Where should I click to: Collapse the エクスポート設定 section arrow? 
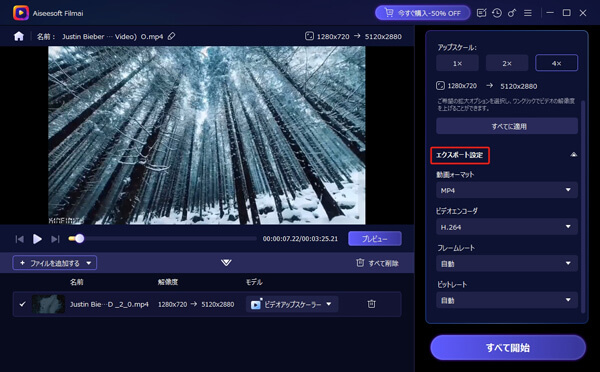pos(574,155)
